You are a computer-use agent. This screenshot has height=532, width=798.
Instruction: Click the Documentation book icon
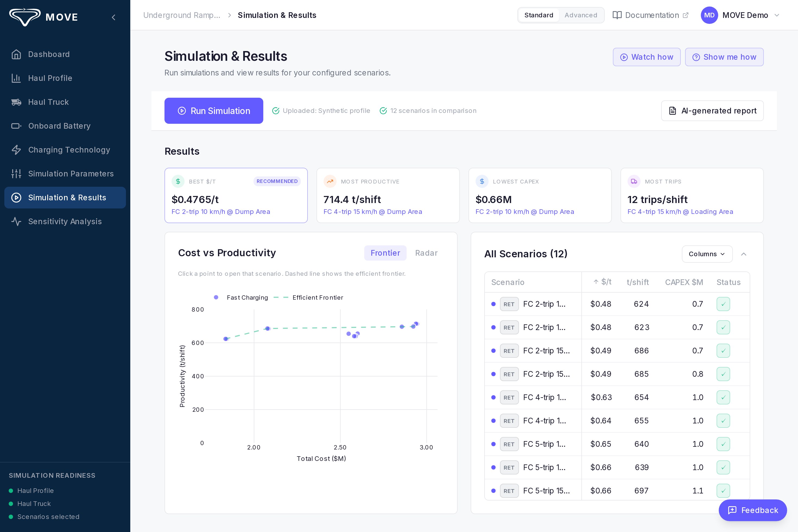617,15
